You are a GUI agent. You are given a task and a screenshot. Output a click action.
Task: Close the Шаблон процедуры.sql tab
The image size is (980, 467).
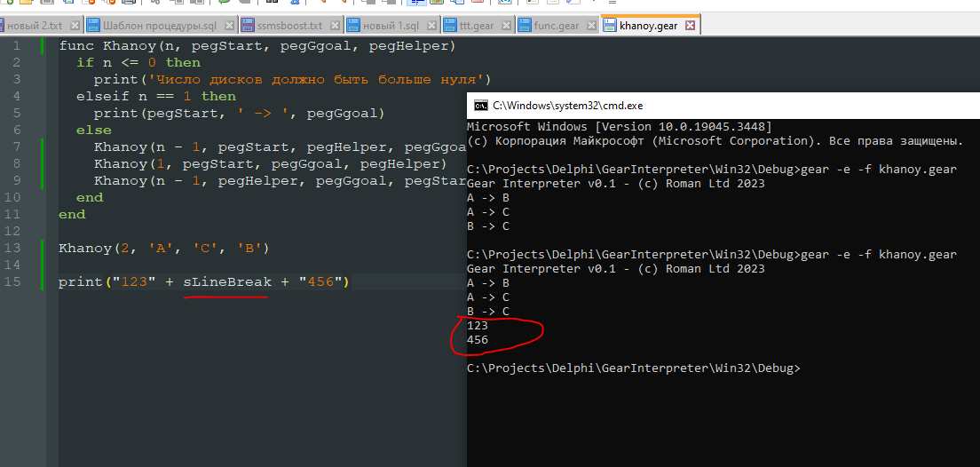(x=230, y=26)
